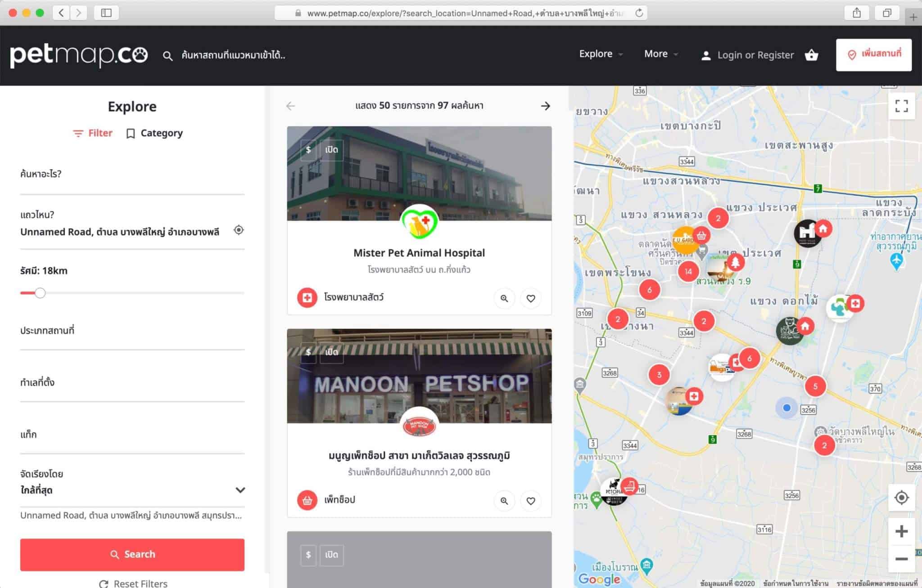Zoom in on the map
The height and width of the screenshot is (588, 922).
901,531
